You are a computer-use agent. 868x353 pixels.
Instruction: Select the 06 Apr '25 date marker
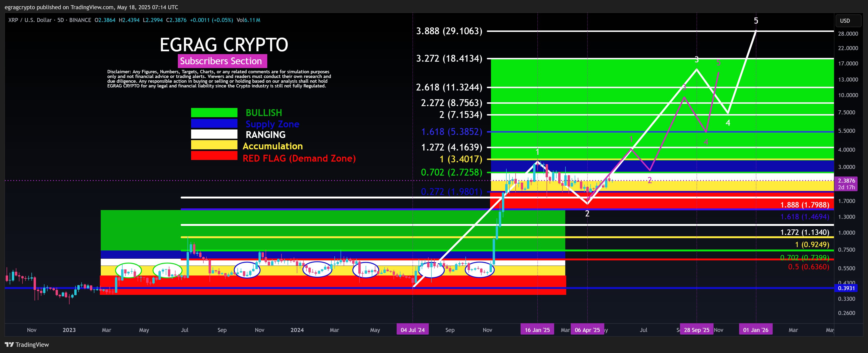pos(587,330)
